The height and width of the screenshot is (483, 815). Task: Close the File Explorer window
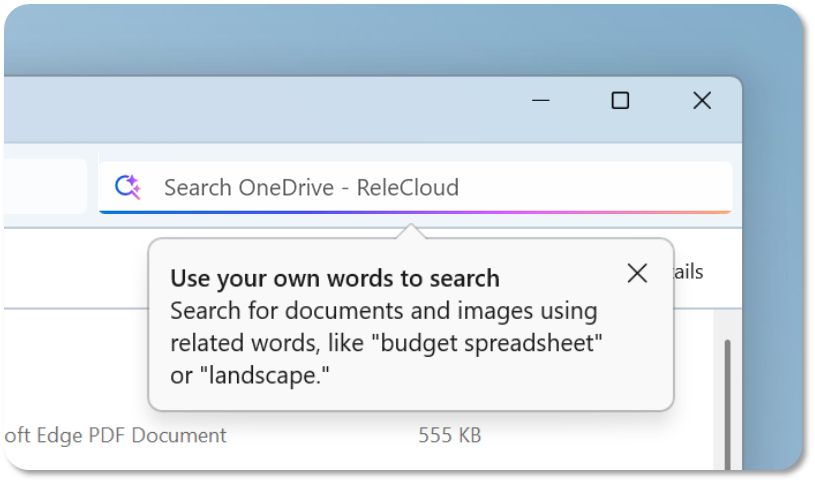coord(702,100)
